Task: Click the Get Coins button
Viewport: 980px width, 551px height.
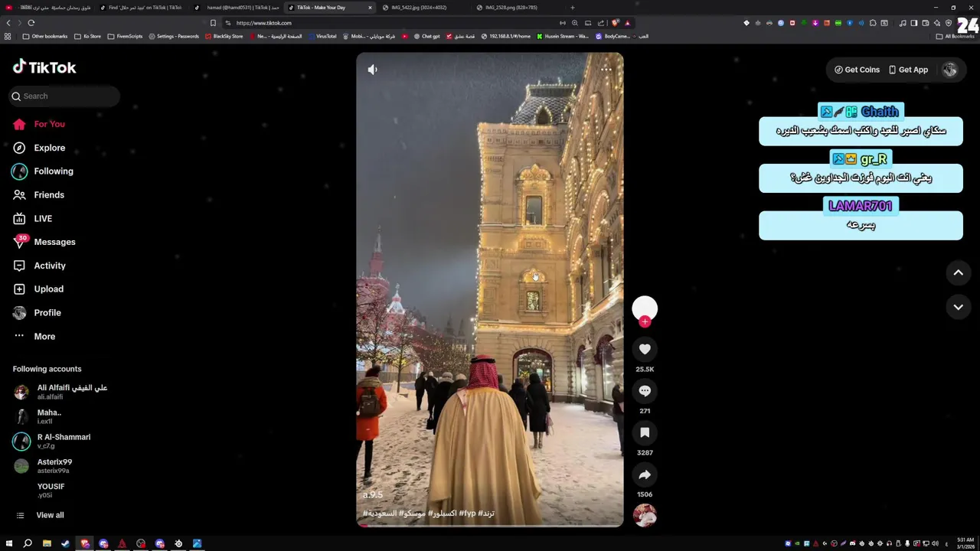Action: point(857,70)
